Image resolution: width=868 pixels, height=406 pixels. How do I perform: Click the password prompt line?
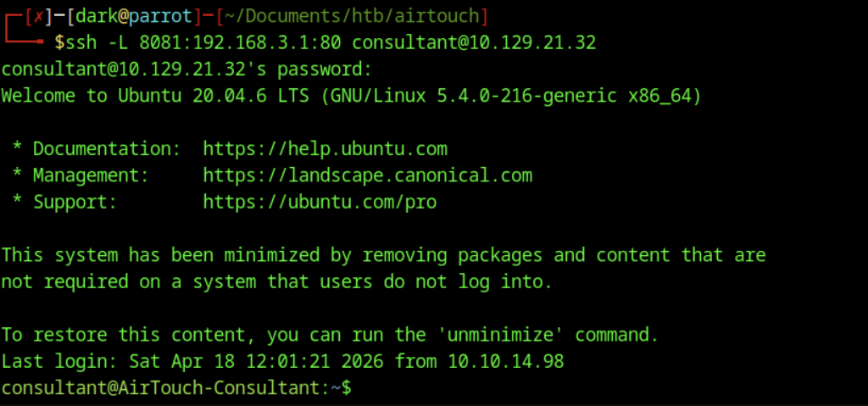coord(186,69)
